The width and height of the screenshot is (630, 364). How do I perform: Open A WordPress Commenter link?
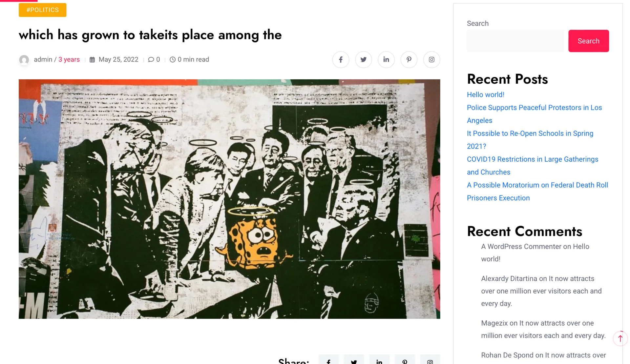coord(521,247)
